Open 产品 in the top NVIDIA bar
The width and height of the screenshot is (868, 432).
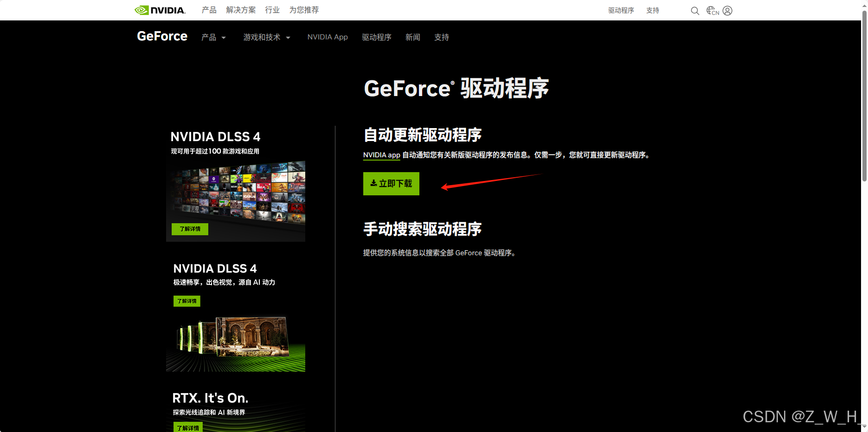tap(209, 10)
